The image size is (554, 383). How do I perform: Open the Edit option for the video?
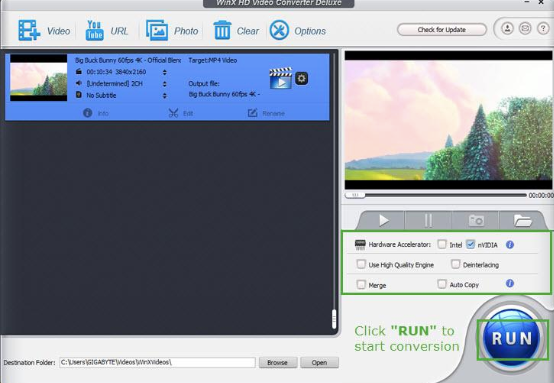[x=181, y=113]
